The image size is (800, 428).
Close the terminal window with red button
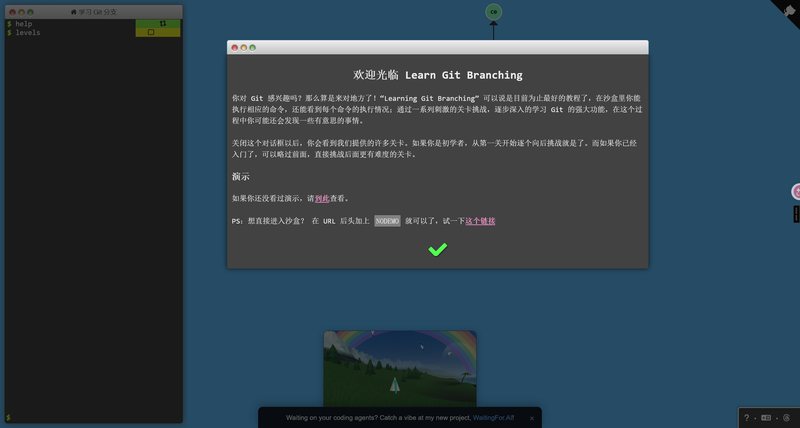[12, 12]
